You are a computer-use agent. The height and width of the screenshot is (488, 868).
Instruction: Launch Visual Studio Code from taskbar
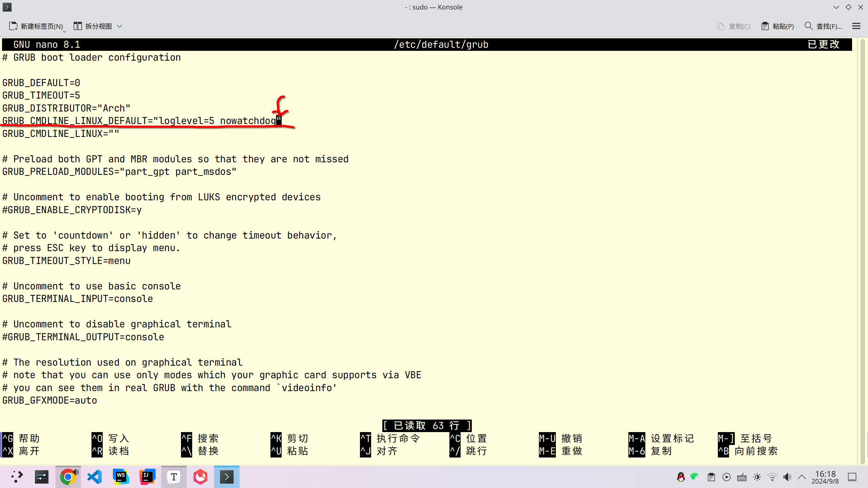point(95,477)
